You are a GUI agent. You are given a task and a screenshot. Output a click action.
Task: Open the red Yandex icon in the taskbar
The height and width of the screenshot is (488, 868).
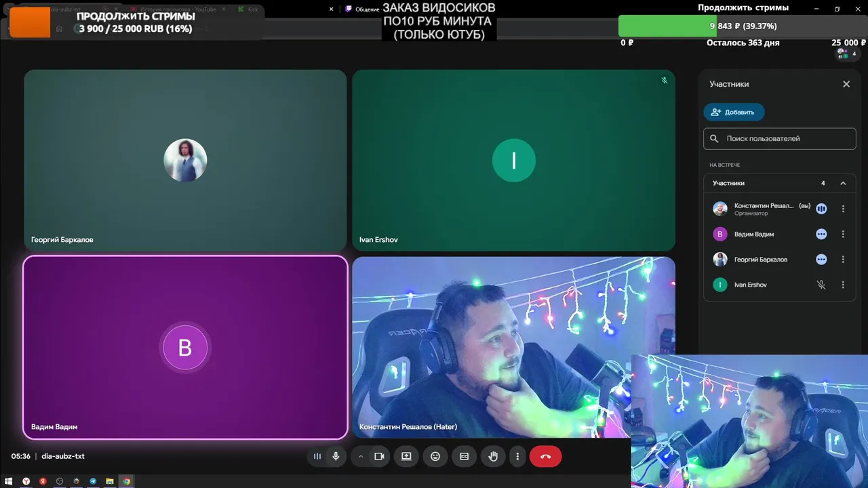click(x=43, y=481)
